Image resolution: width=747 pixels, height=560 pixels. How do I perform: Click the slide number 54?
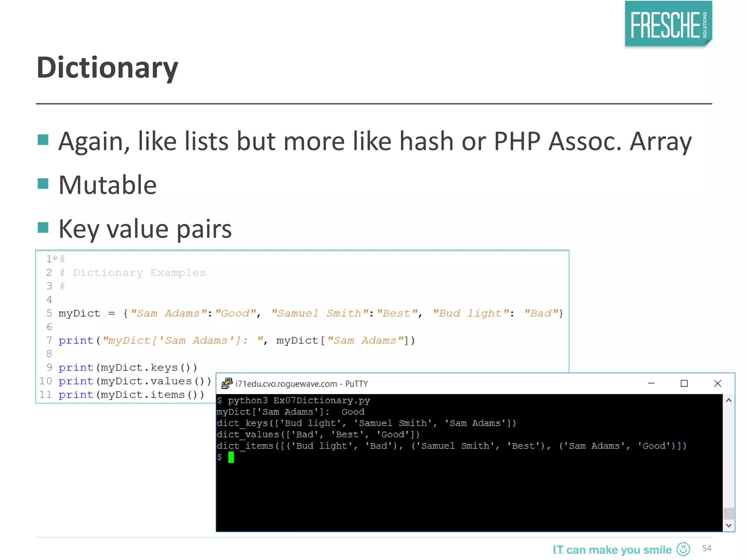tap(707, 548)
